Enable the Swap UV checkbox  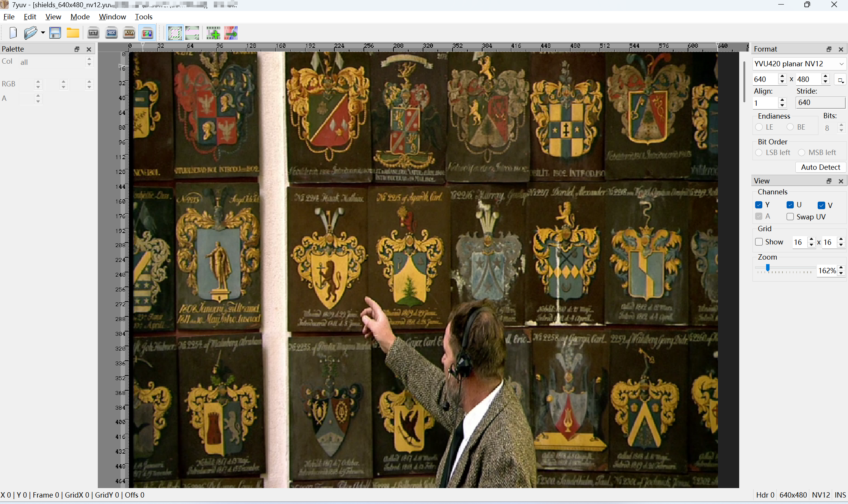pos(790,217)
